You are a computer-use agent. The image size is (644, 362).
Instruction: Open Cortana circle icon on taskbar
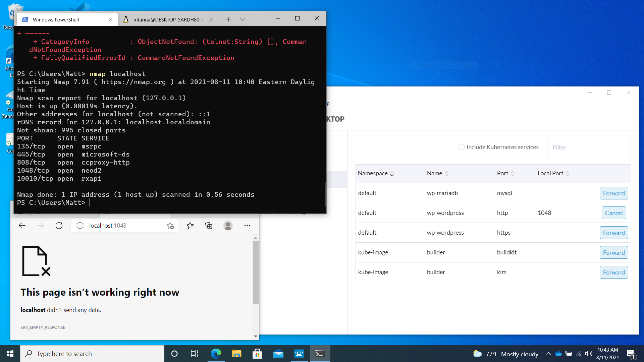[x=174, y=354]
